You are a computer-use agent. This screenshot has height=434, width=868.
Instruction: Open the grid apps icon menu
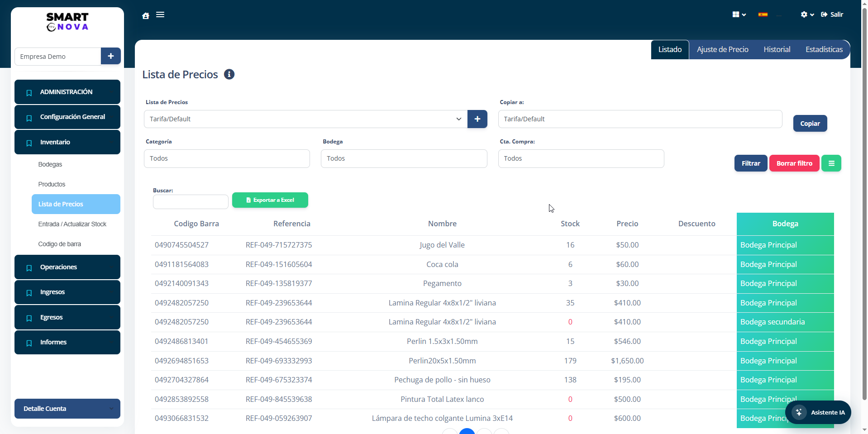point(738,14)
